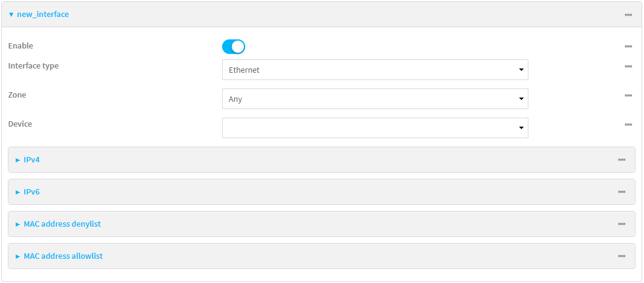Open MAC address allowlist options menu
Screen dimensions: 644x283
point(622,256)
